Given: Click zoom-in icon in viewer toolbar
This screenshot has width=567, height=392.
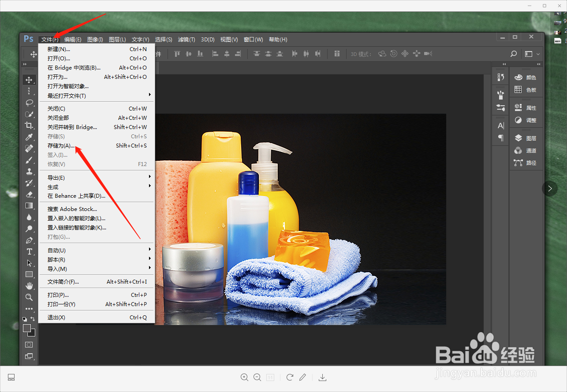Looking at the screenshot, I should [x=244, y=377].
